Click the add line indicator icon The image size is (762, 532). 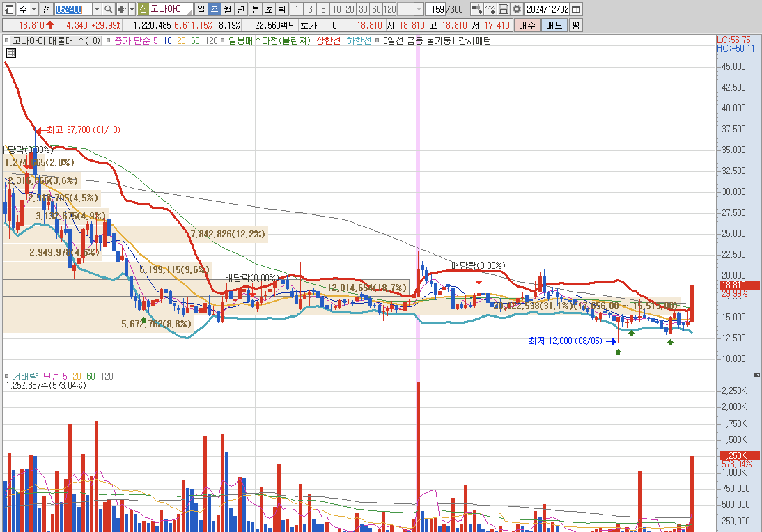click(490, 9)
